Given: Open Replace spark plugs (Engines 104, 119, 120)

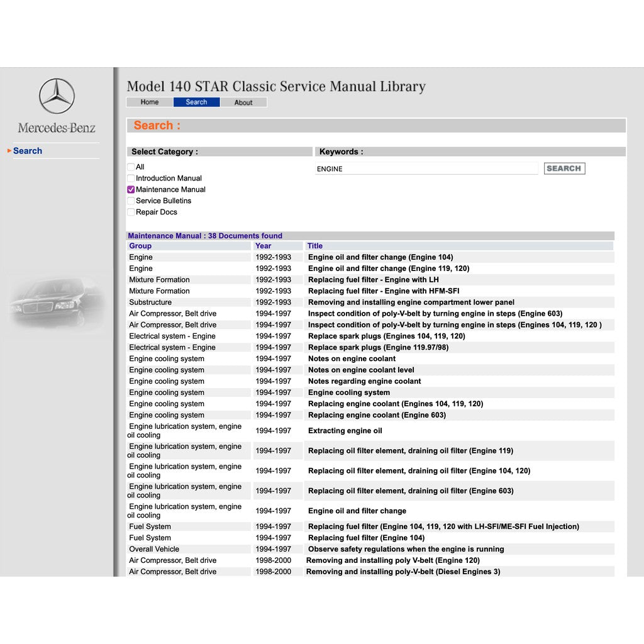Looking at the screenshot, I should click(x=387, y=336).
